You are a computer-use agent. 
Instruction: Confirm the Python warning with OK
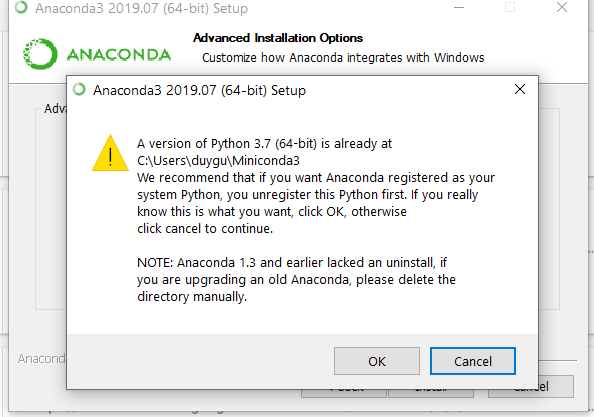377,361
